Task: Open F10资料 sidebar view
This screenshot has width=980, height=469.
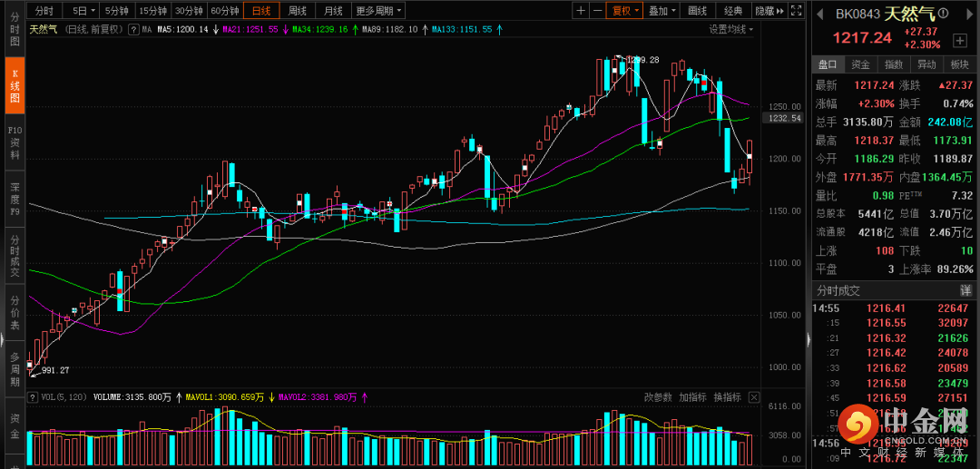Action: point(15,142)
